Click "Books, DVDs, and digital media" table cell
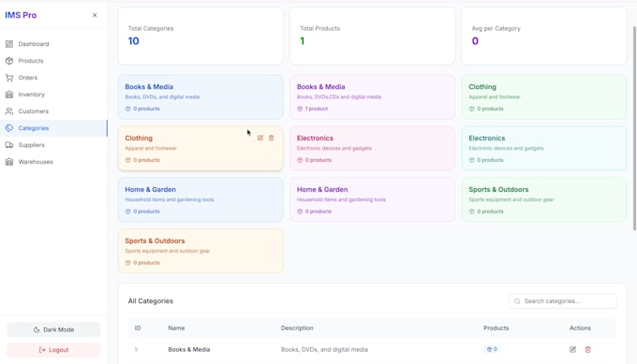637x364 pixels. point(324,349)
